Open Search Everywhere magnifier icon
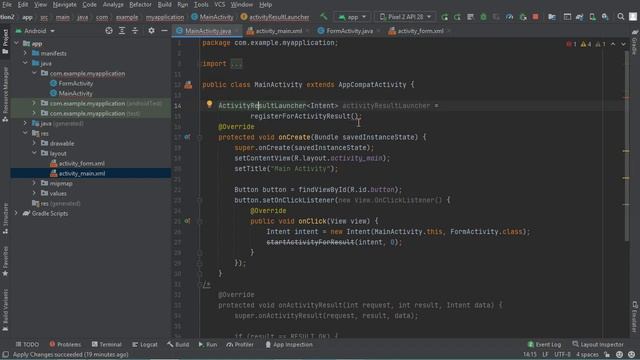This screenshot has height=360, width=640. pyautogui.click(x=620, y=17)
